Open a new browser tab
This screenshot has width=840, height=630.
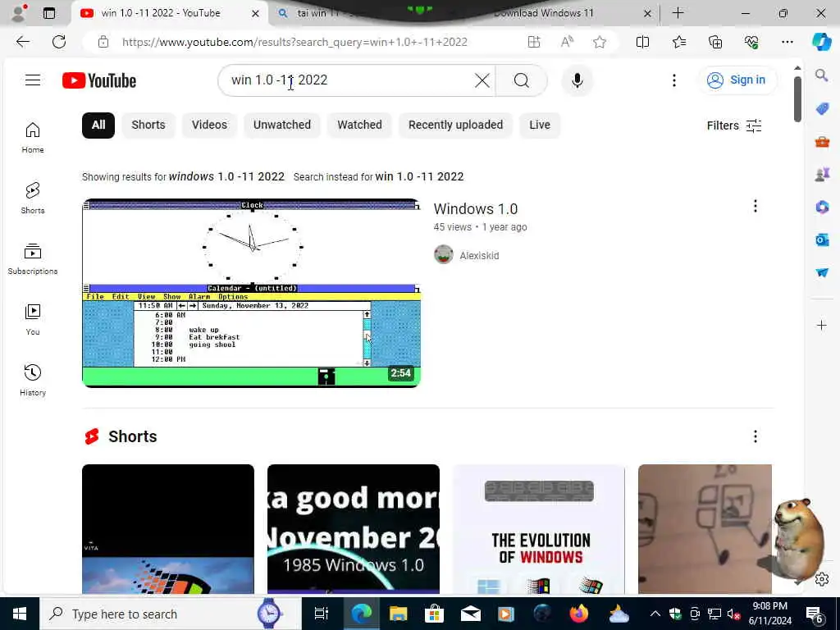pyautogui.click(x=678, y=13)
